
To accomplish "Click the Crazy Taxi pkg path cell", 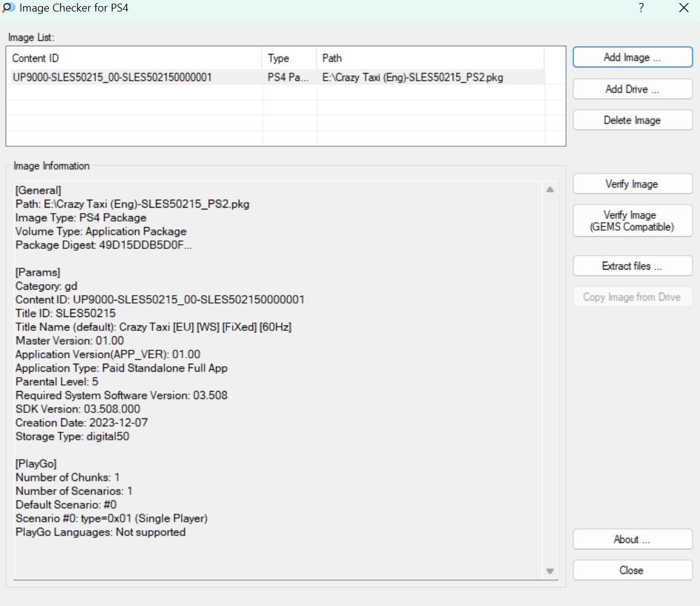I will (413, 77).
